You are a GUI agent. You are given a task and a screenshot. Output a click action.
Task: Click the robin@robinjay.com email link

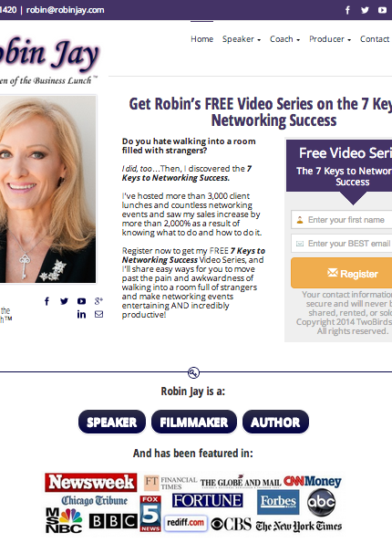coord(66,10)
